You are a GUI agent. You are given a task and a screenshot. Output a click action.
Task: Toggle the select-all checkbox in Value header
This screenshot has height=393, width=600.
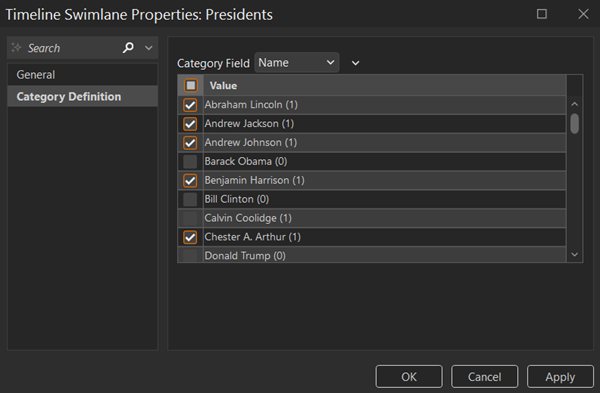pyautogui.click(x=191, y=85)
